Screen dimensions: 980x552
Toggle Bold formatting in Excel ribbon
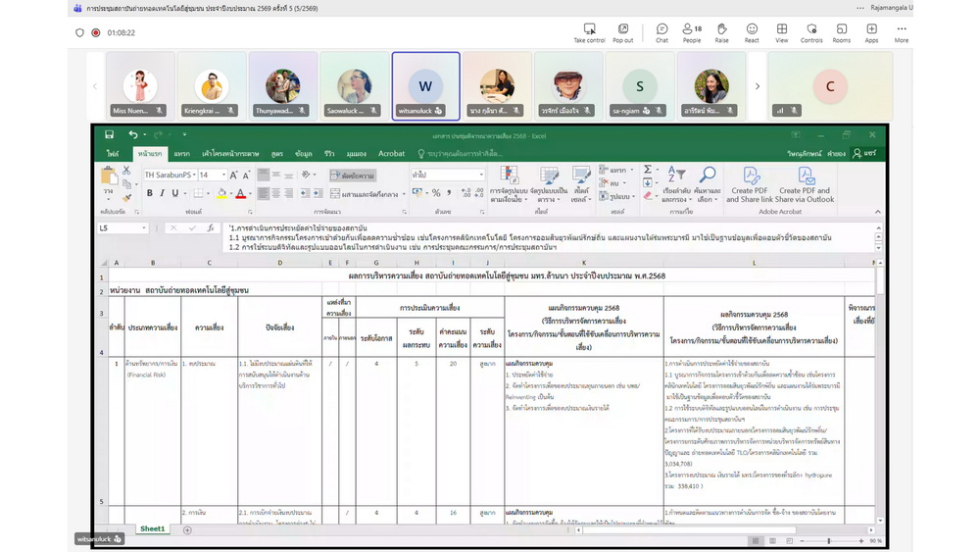click(150, 194)
